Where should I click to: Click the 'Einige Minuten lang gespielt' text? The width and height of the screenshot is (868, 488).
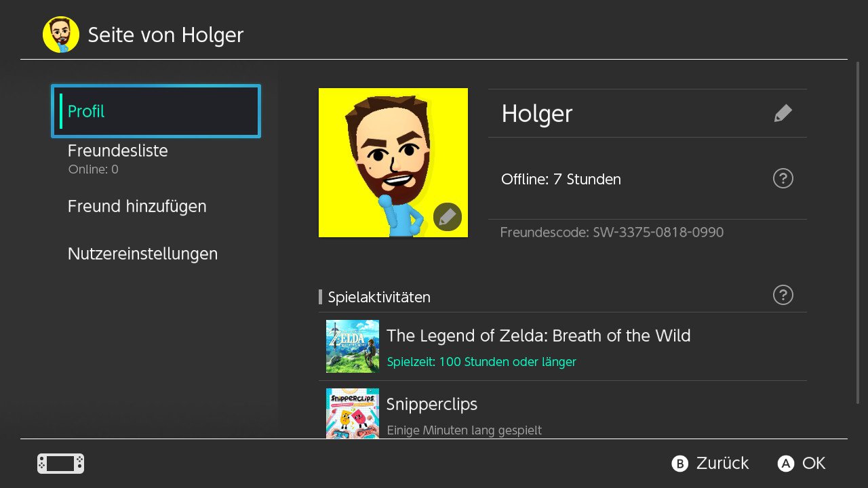pyautogui.click(x=464, y=430)
